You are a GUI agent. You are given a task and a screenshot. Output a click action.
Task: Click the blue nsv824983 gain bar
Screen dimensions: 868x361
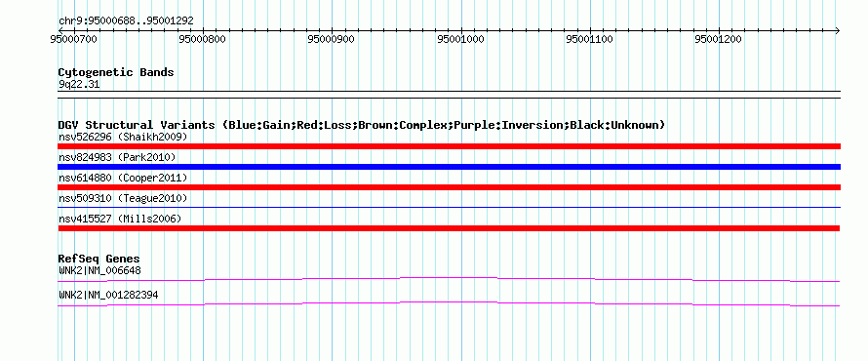[449, 167]
